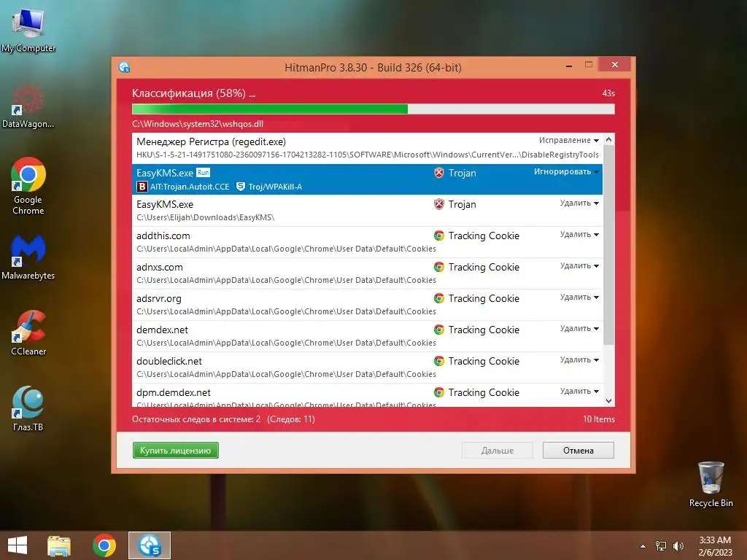Viewport: 747px width, 560px height.
Task: Click the Bitdefender B icon beside AIT:Trojan.Autoit.CCE
Action: [142, 187]
